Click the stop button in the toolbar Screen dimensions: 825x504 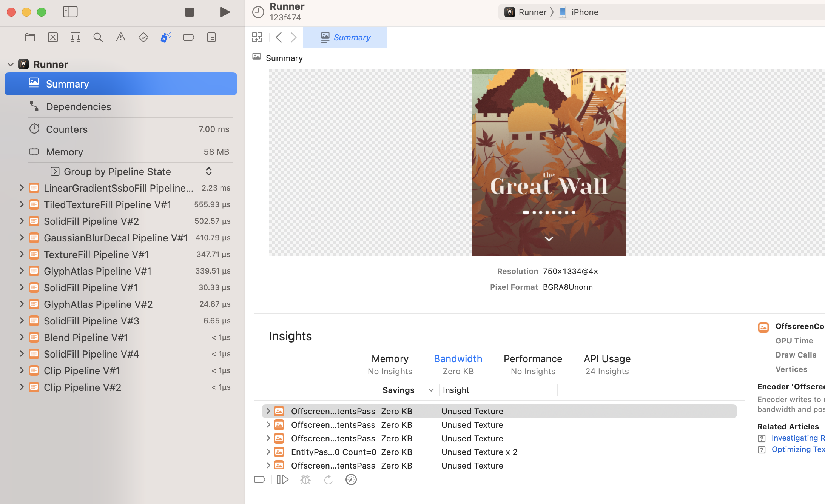click(x=190, y=12)
